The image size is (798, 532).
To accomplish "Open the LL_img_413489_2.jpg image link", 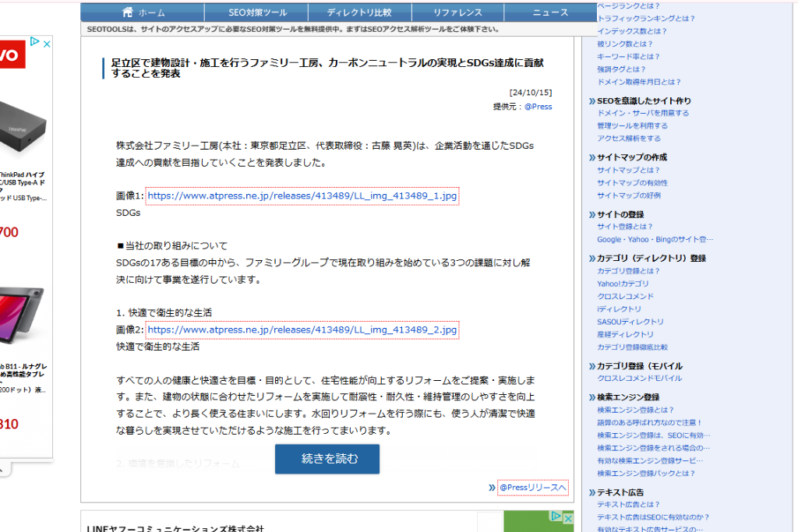I will tap(302, 329).
